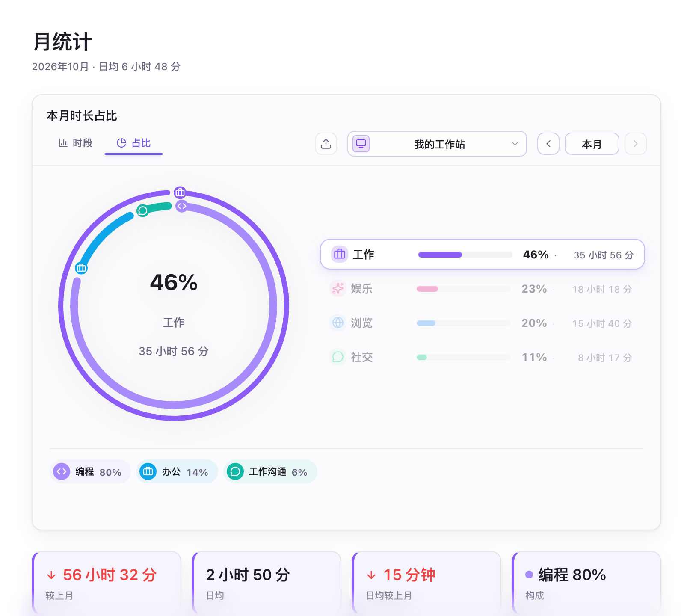Open the 日均较上月 15 分钟 card
The height and width of the screenshot is (616, 693).
click(426, 583)
